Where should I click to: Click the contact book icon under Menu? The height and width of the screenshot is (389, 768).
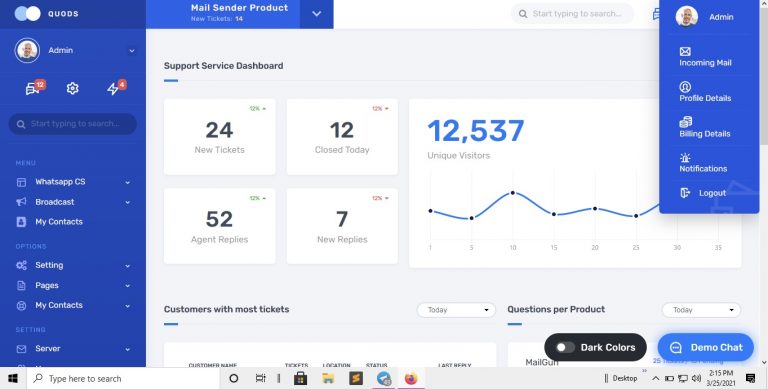(x=21, y=222)
